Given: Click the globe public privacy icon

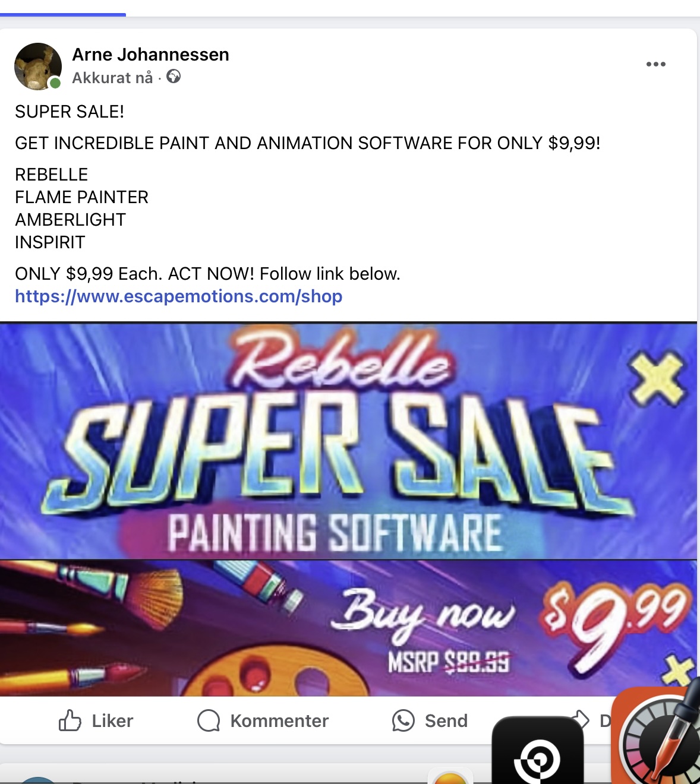Looking at the screenshot, I should [174, 77].
